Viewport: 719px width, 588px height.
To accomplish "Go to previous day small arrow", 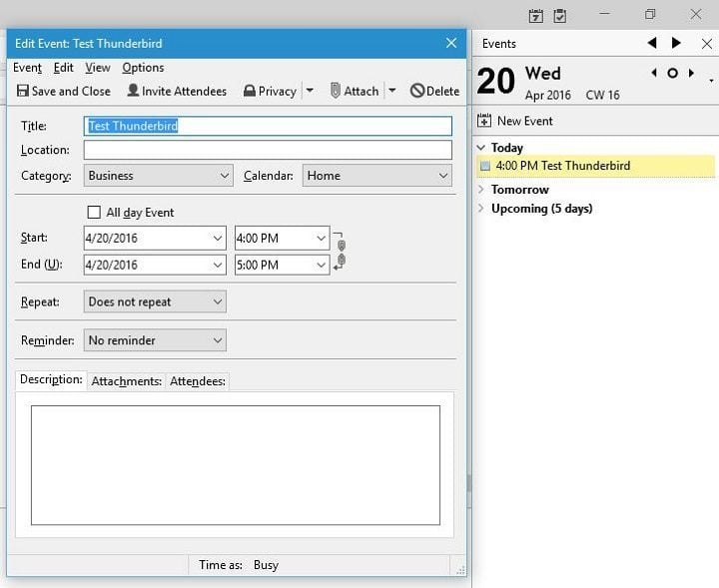I will 654,73.
